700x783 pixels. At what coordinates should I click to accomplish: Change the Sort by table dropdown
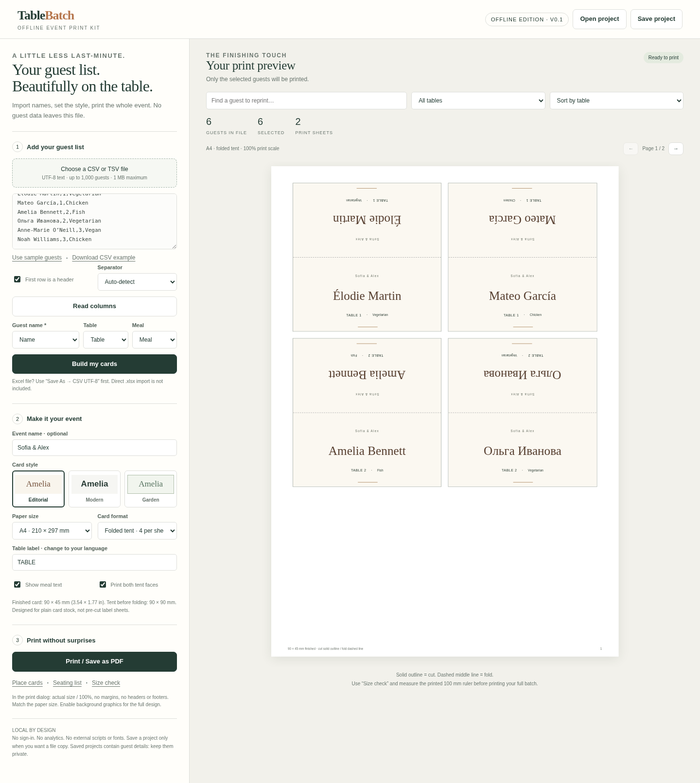(x=616, y=101)
